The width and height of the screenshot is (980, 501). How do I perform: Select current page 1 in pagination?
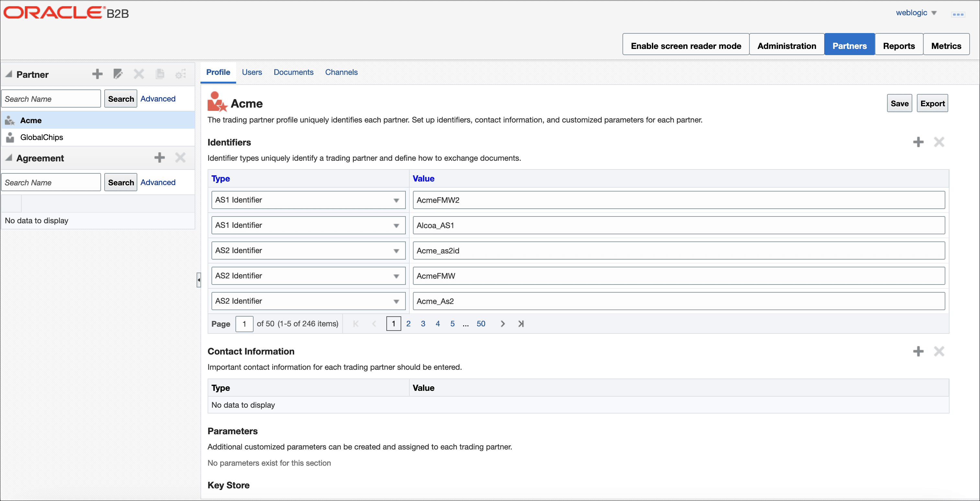393,324
